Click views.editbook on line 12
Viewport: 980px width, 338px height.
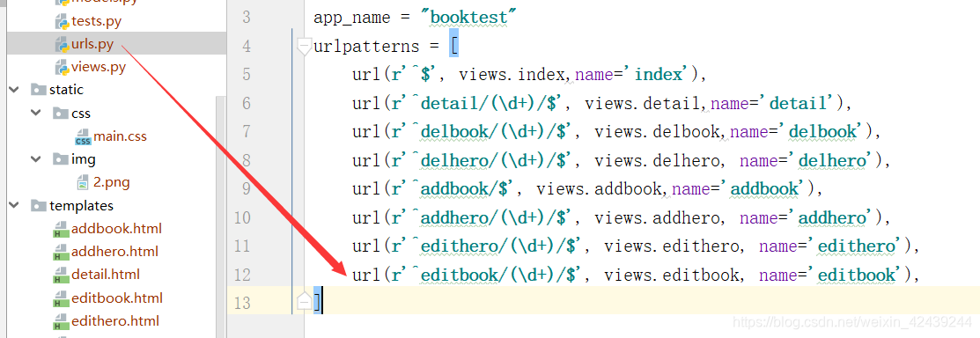pyautogui.click(x=671, y=275)
